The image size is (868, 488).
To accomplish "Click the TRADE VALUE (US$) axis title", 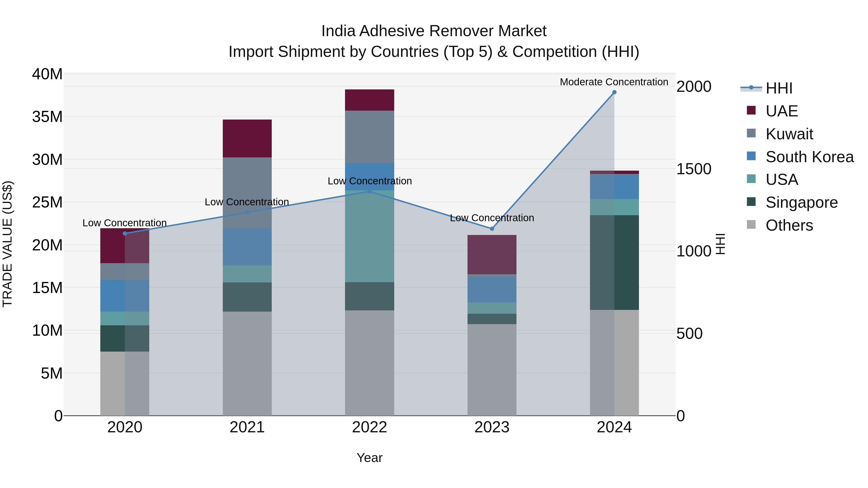I will click(7, 244).
